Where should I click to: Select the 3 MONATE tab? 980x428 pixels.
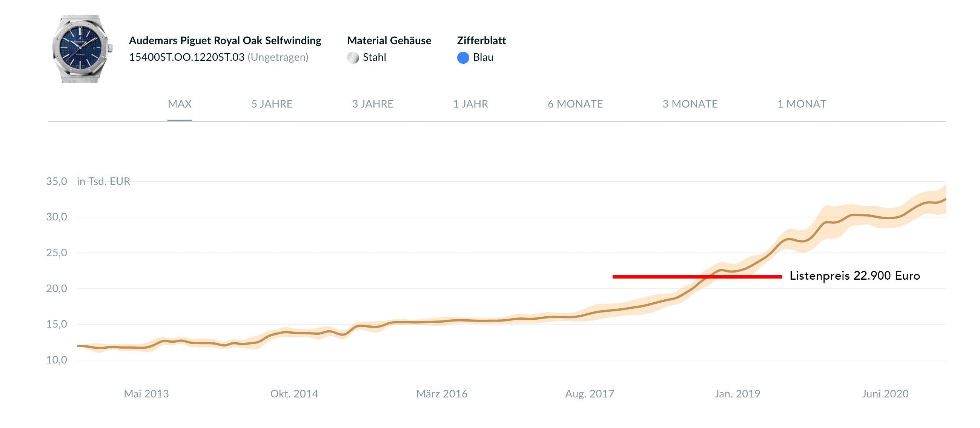[x=690, y=103]
